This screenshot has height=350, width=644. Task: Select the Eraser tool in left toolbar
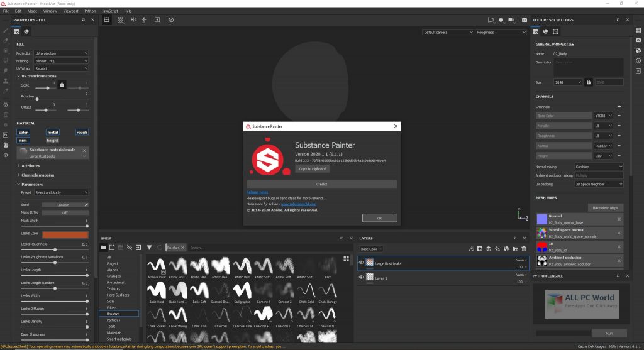(5, 41)
